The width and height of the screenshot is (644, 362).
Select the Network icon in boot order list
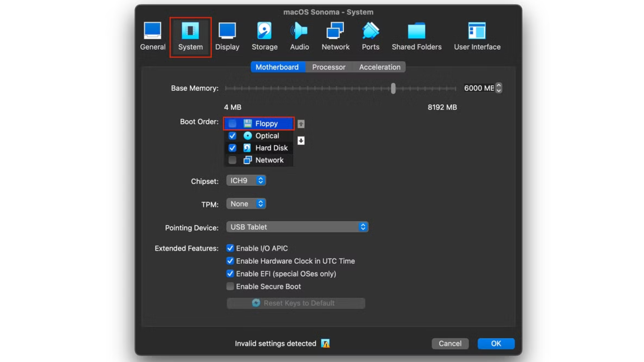pyautogui.click(x=248, y=160)
